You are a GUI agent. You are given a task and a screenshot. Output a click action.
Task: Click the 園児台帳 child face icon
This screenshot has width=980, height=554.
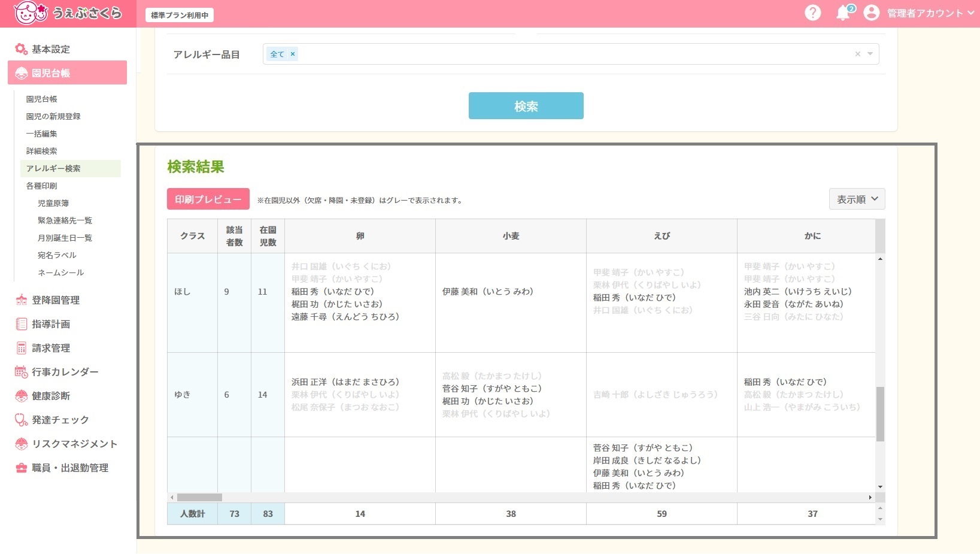coord(22,73)
